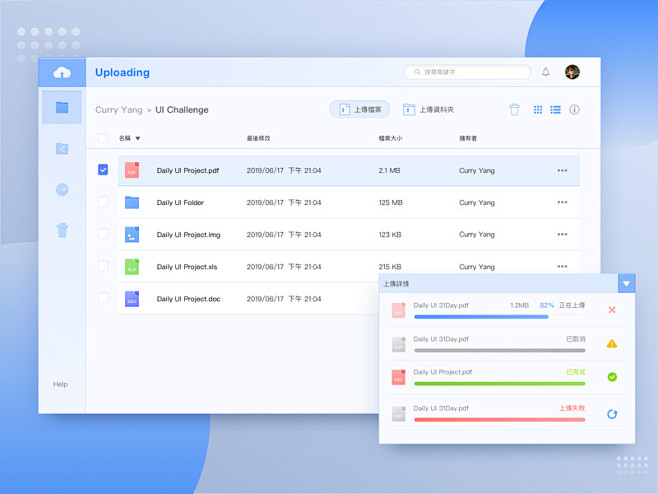Check the Daily UI Project.xls checkbox
Viewport: 658px width, 494px height.
[103, 266]
